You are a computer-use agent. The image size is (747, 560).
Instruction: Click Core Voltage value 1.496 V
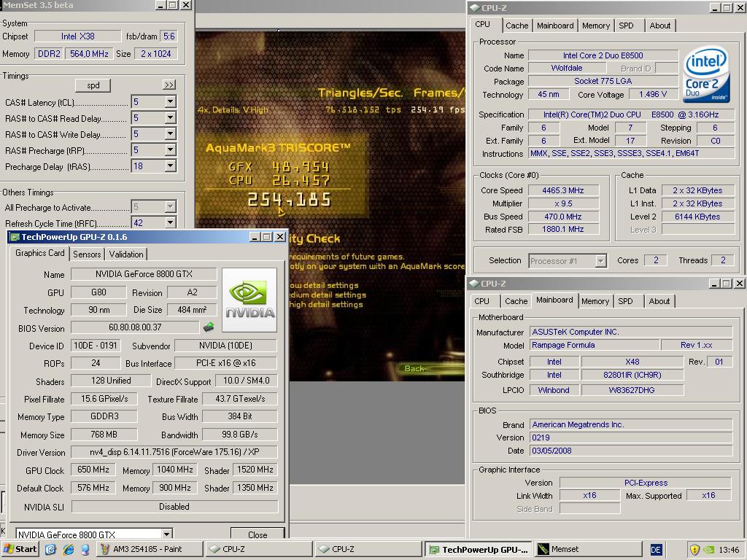(653, 94)
